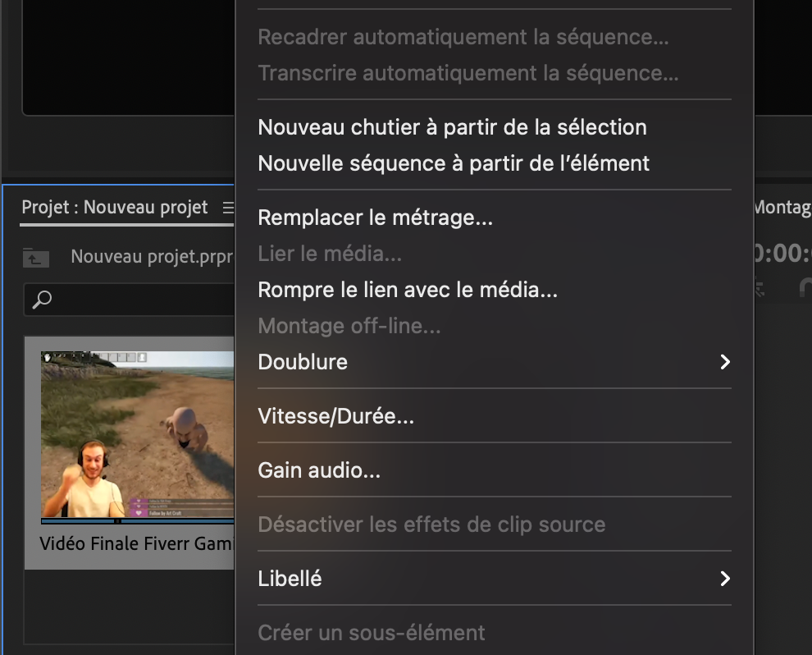Click the Vidéo Finale Fiverr clip name
The image size is (812, 655).
click(137, 543)
